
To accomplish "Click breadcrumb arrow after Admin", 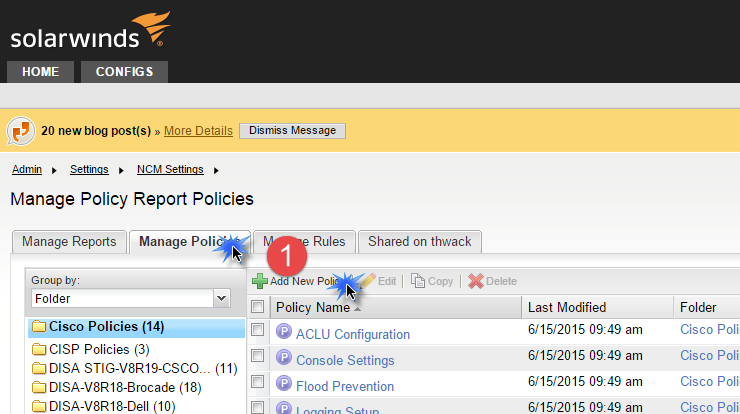I will (x=54, y=170).
